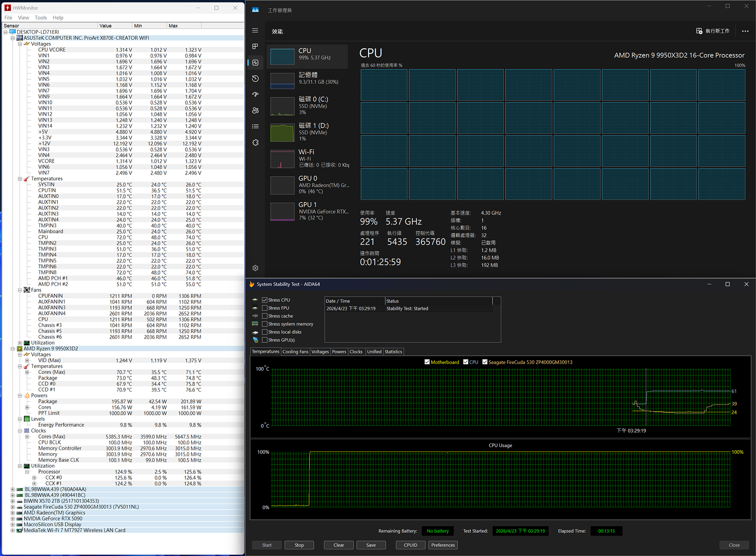Open the Tools menu in HWMonitor
The image size is (756, 556).
click(41, 18)
